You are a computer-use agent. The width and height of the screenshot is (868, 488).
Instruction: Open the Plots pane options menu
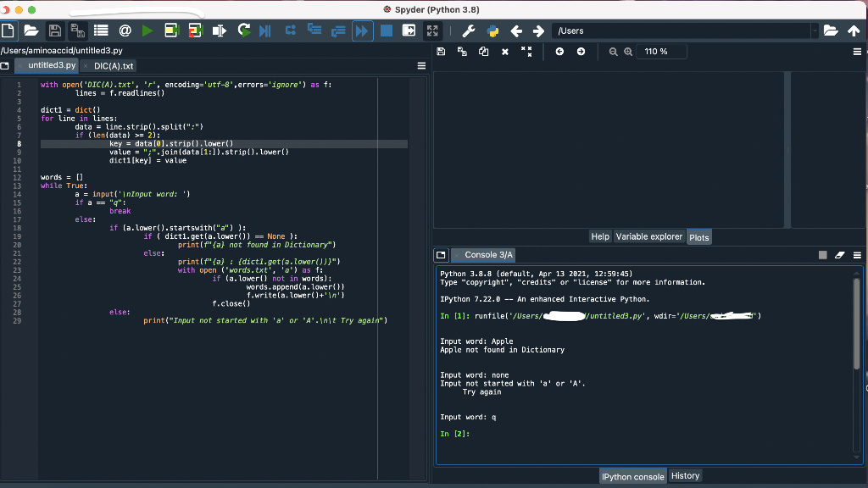(858, 52)
